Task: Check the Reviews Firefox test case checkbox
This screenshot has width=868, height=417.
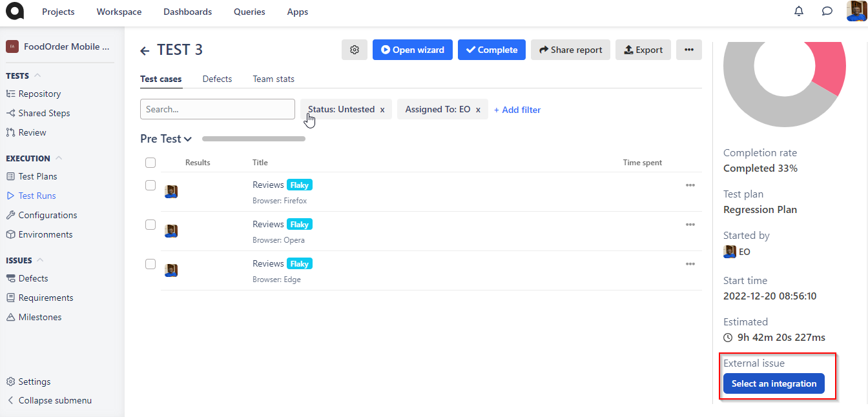Action: 150,185
